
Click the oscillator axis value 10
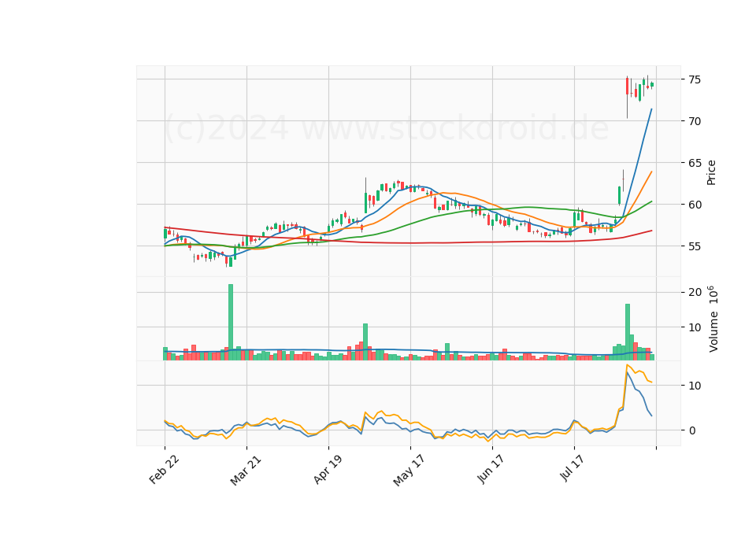tap(695, 386)
